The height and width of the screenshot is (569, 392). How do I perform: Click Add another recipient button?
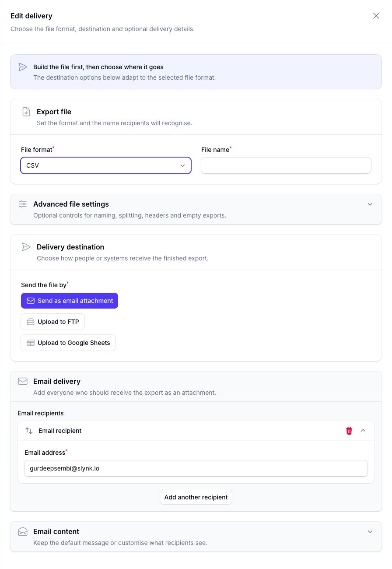pyautogui.click(x=196, y=497)
